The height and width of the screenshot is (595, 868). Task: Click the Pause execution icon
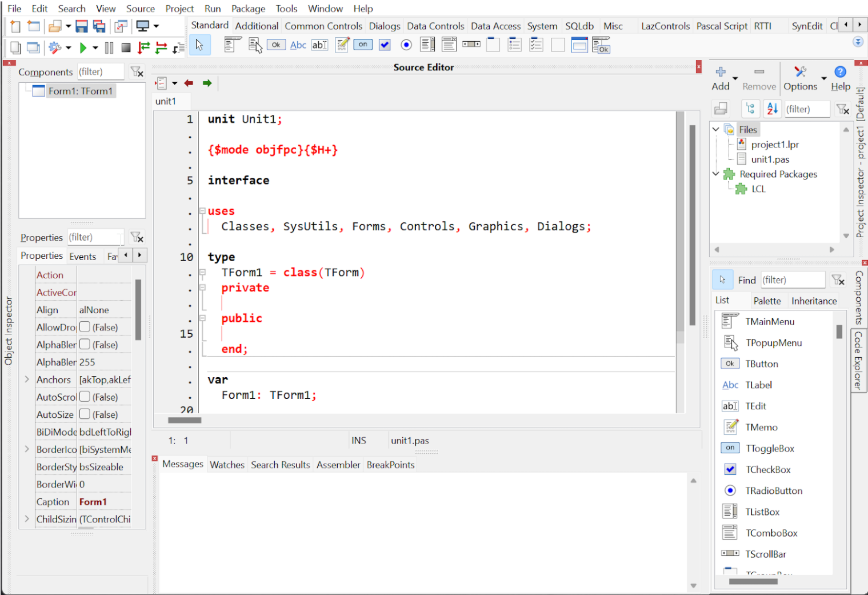click(109, 47)
